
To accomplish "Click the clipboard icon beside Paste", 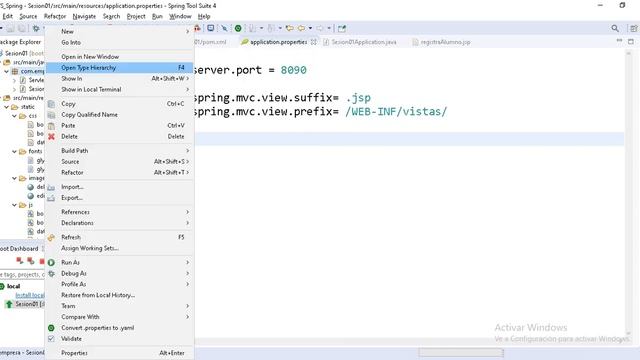I will [x=51, y=126].
